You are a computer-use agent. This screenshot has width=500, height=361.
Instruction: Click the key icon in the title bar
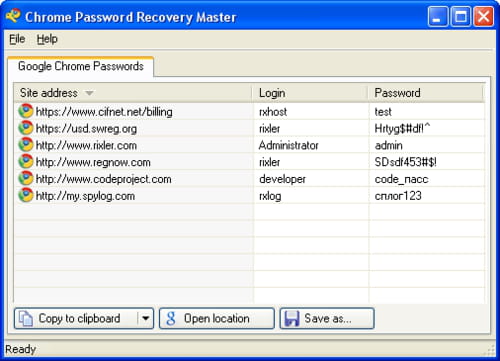click(13, 16)
